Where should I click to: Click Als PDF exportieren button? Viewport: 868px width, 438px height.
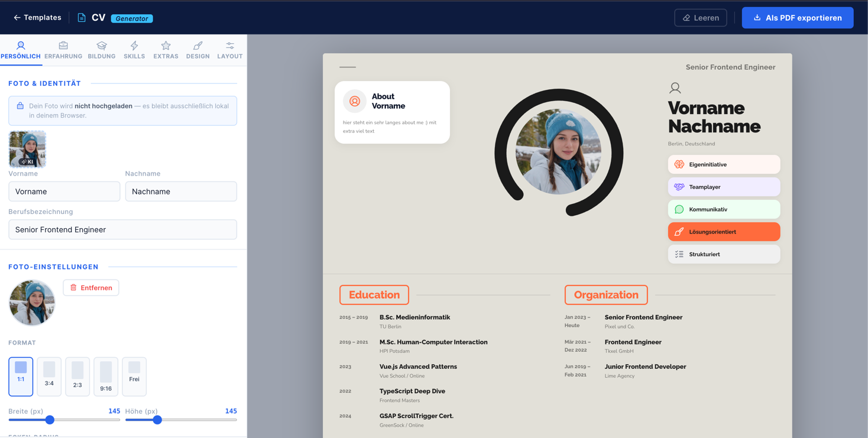797,18
